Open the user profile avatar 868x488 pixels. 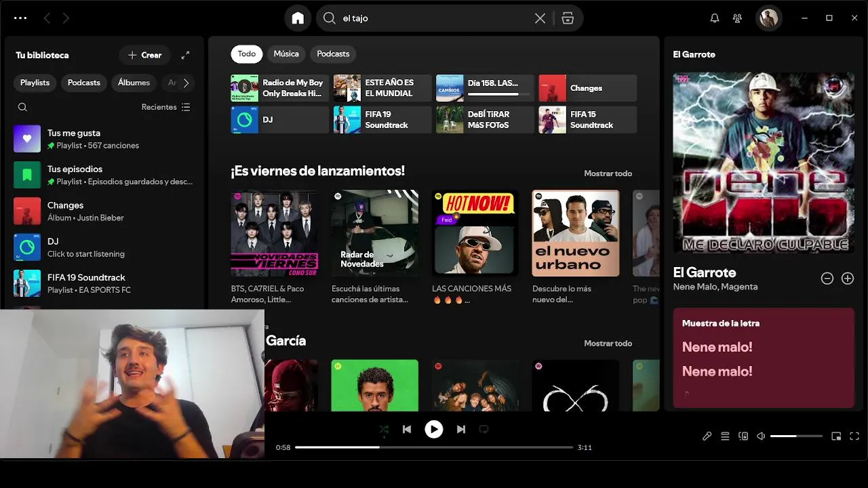(x=768, y=18)
